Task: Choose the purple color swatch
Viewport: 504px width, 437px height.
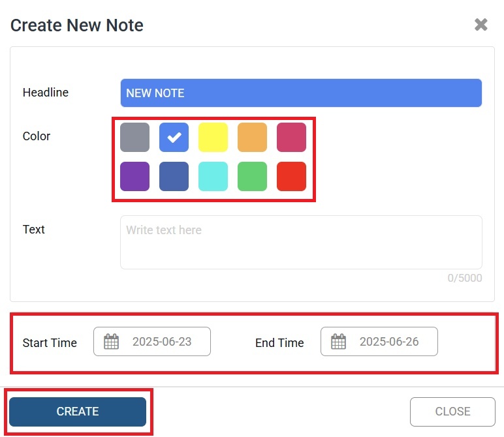Action: [134, 176]
